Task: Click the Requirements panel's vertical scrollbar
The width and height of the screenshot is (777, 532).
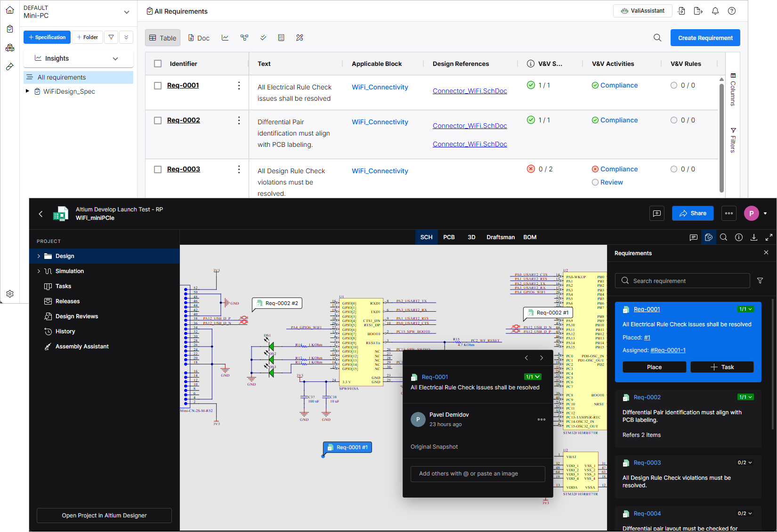Action: pyautogui.click(x=773, y=364)
